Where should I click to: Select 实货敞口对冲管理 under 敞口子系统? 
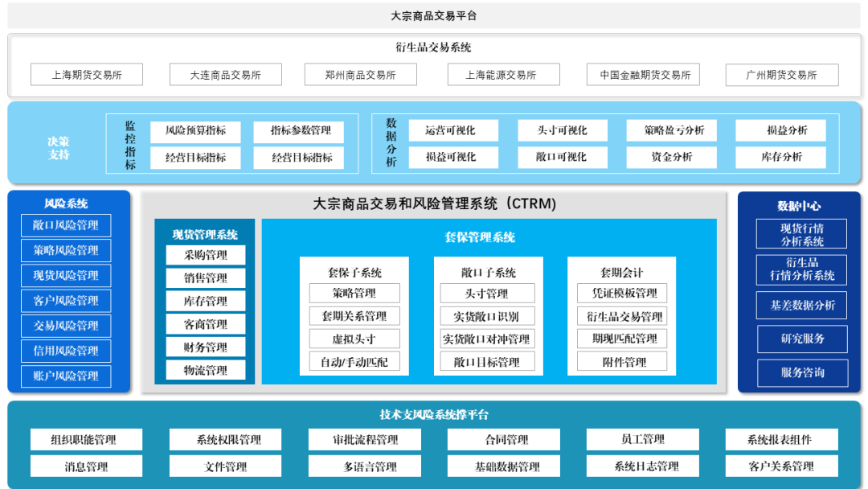click(486, 339)
